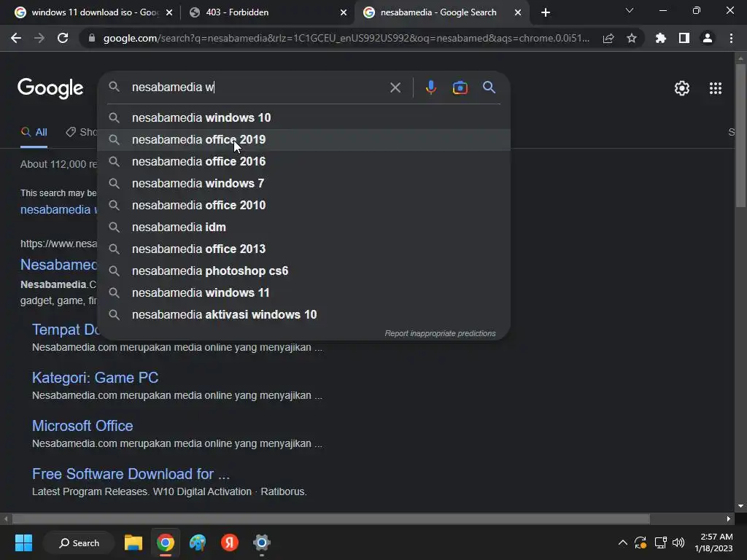Start a voice search with microphone

click(431, 87)
